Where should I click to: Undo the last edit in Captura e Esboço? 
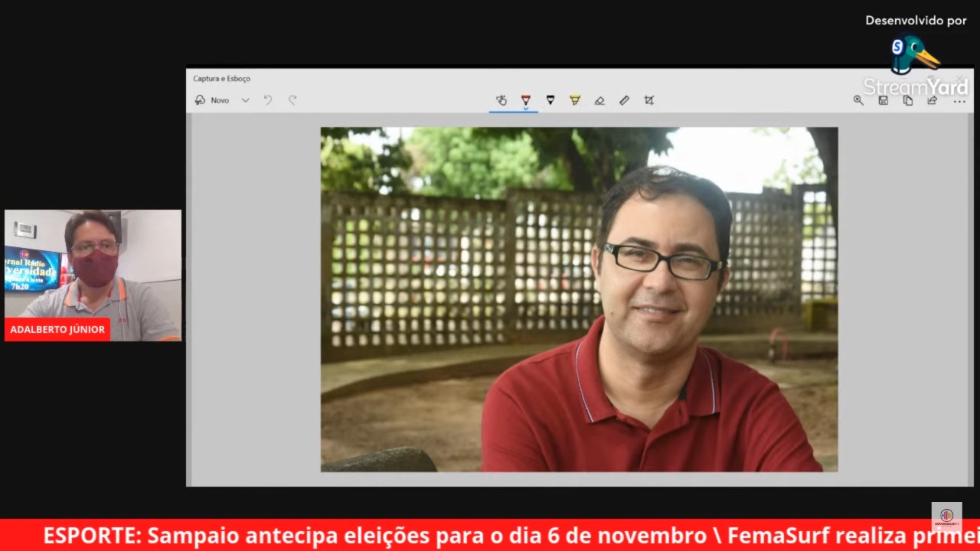[268, 100]
